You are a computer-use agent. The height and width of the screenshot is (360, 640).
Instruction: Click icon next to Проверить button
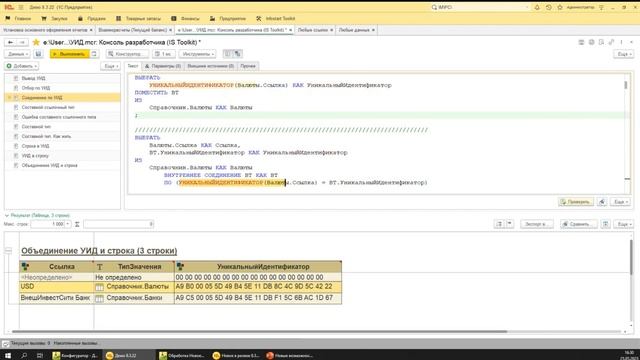pos(602,202)
